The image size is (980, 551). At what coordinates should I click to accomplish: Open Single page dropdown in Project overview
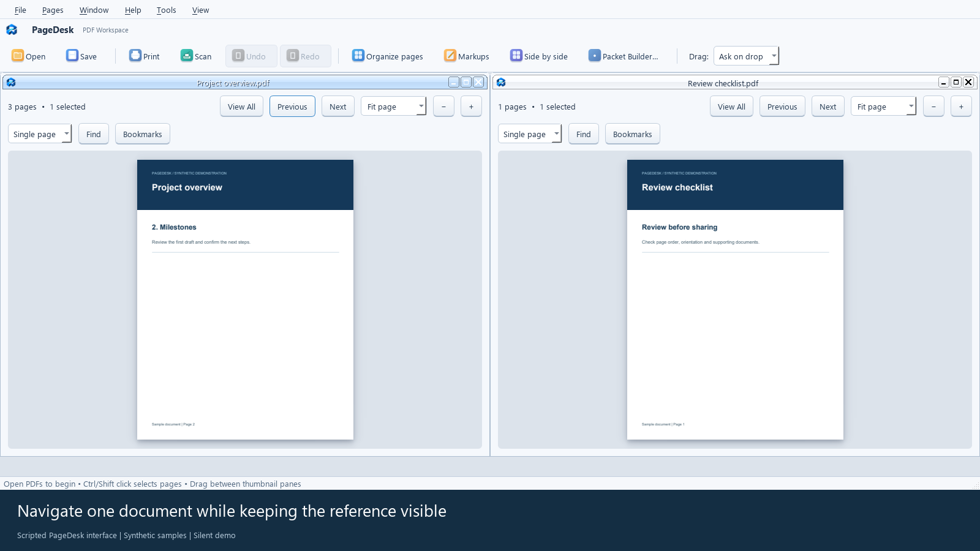click(x=40, y=134)
